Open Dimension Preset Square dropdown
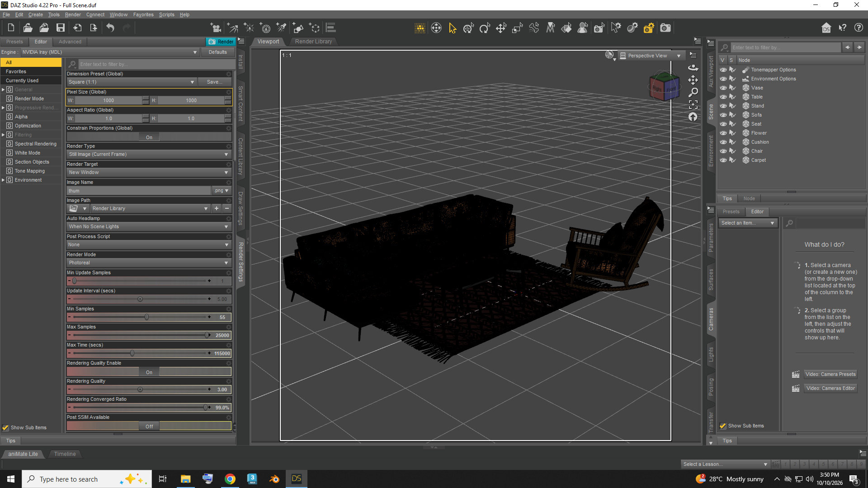The image size is (868, 488). [x=131, y=82]
